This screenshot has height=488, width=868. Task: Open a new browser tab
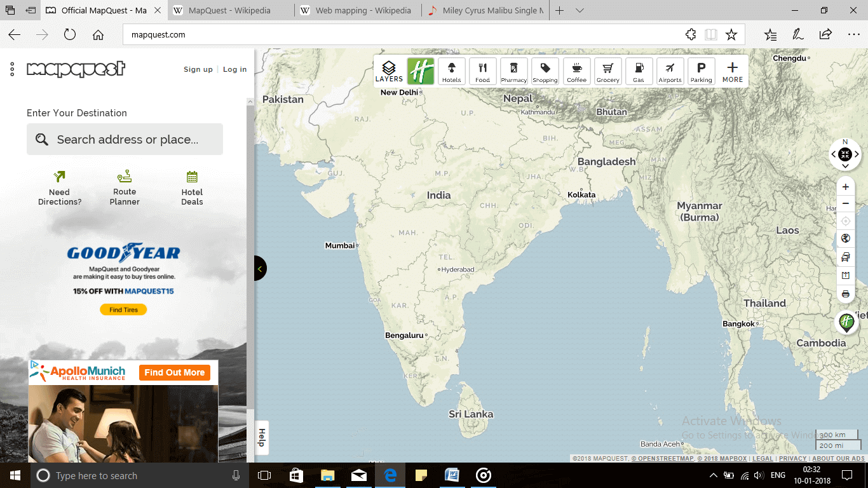[x=559, y=11]
